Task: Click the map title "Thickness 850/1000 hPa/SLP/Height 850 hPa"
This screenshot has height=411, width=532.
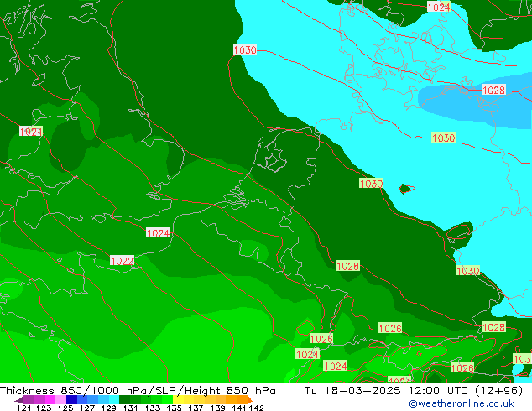Action: point(138,391)
